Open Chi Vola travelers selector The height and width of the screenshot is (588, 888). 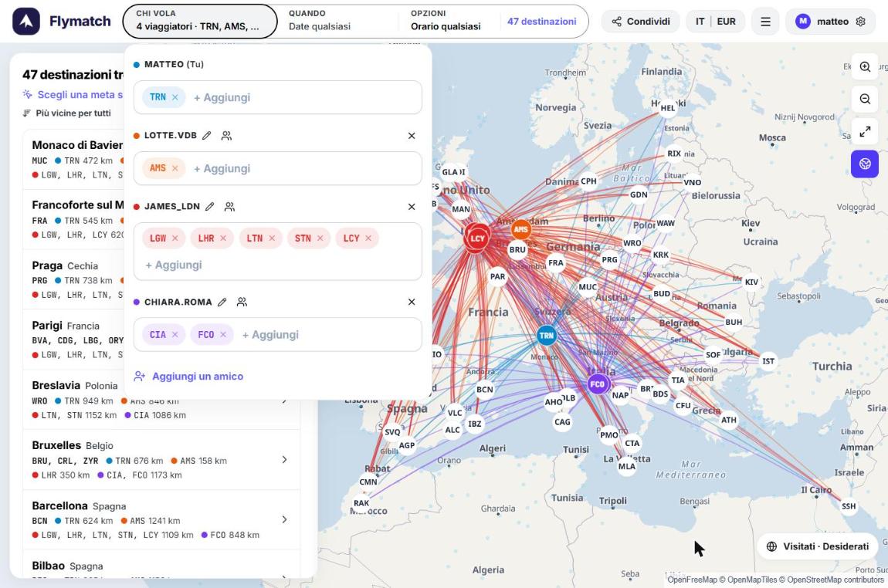click(200, 21)
